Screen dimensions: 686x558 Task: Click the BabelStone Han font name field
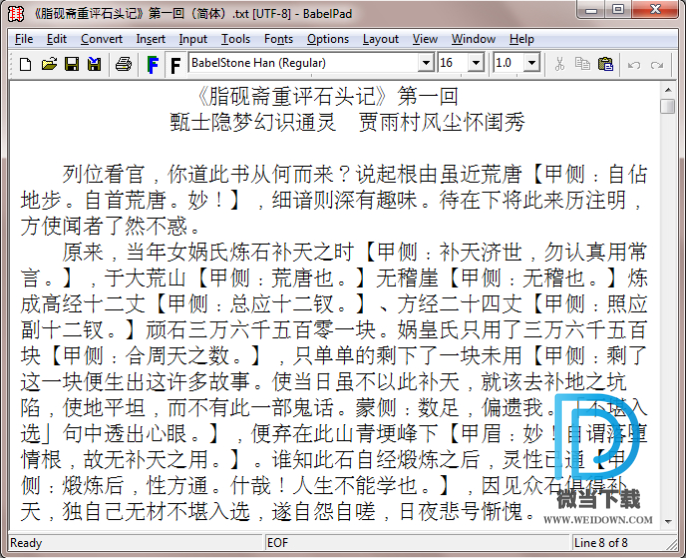click(304, 63)
